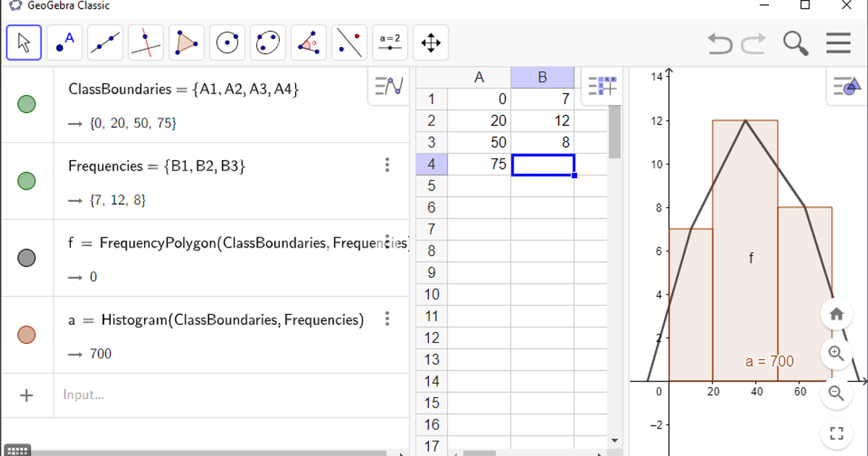Select the Slider tool labeled a=2
Image resolution: width=868 pixels, height=456 pixels.
coord(390,42)
